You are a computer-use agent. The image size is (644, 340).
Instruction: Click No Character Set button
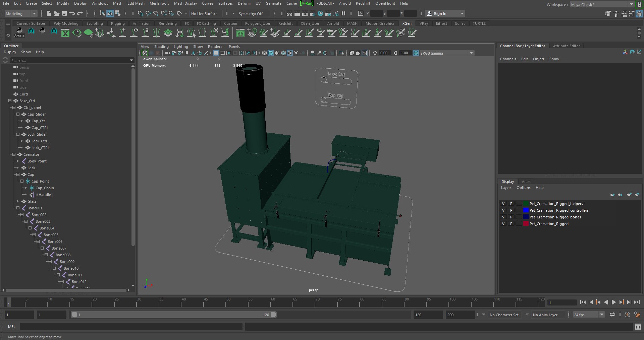pyautogui.click(x=504, y=315)
